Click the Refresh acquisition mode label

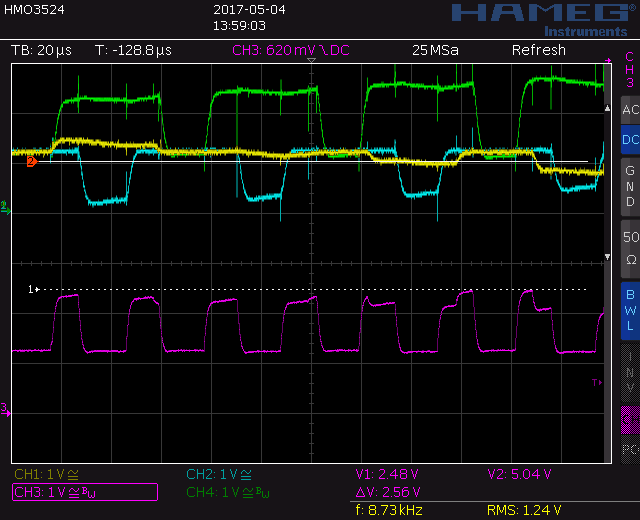point(539,50)
